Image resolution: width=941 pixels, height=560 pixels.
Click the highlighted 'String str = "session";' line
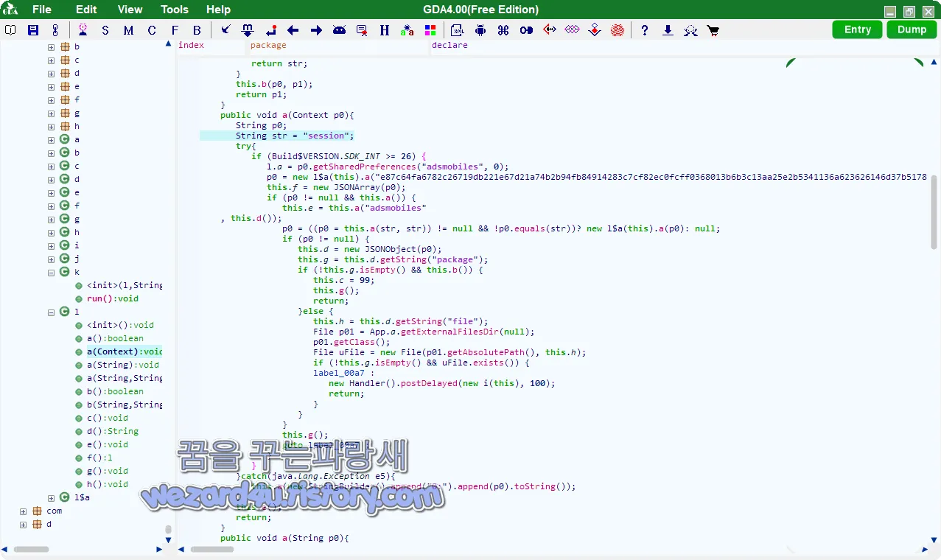(277, 136)
